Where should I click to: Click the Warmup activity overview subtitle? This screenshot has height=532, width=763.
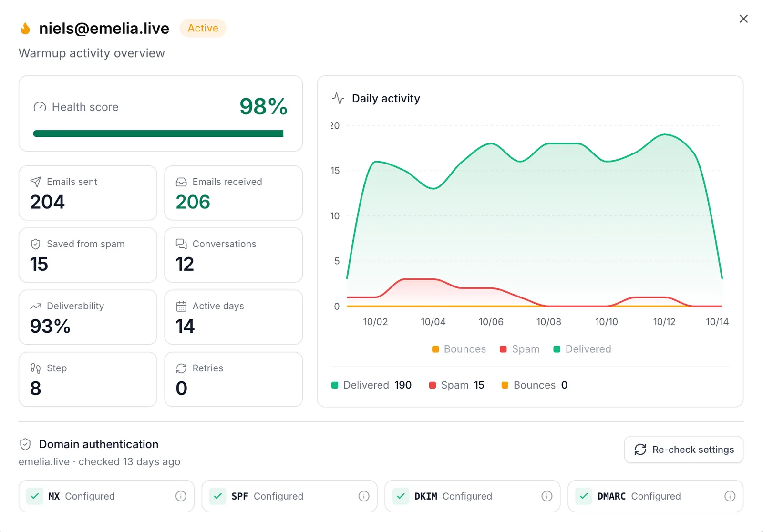pos(92,53)
